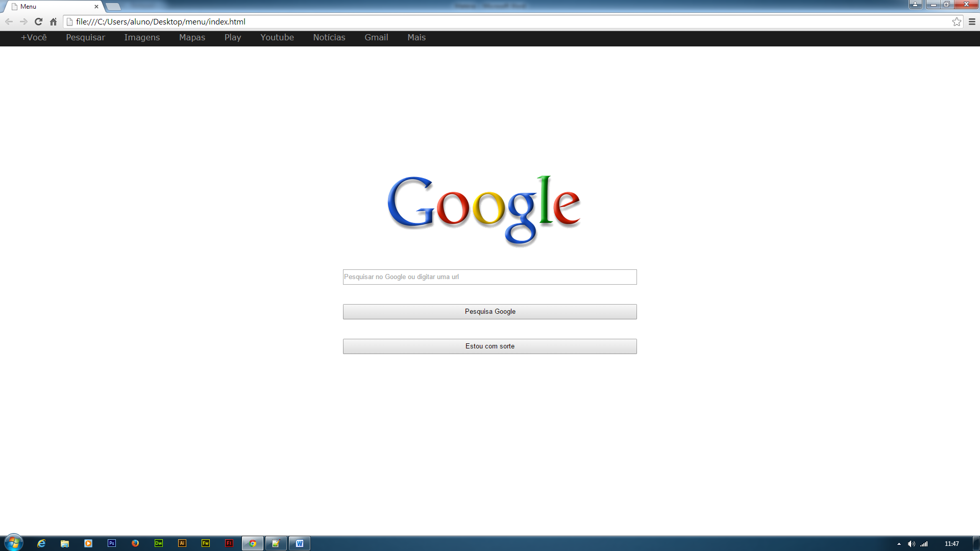Image resolution: width=980 pixels, height=551 pixels.
Task: Launch Flash from the taskbar
Action: click(229, 543)
